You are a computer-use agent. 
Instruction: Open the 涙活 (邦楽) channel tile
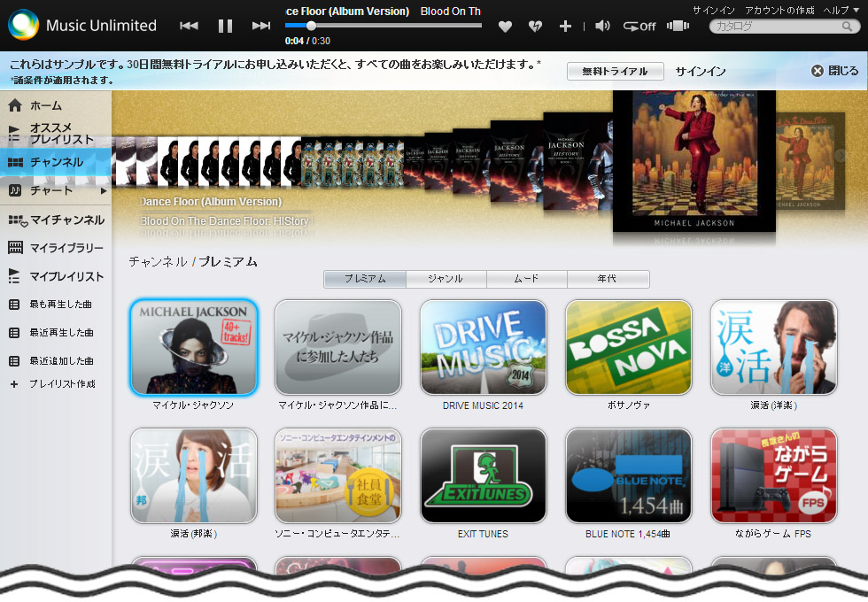(194, 476)
